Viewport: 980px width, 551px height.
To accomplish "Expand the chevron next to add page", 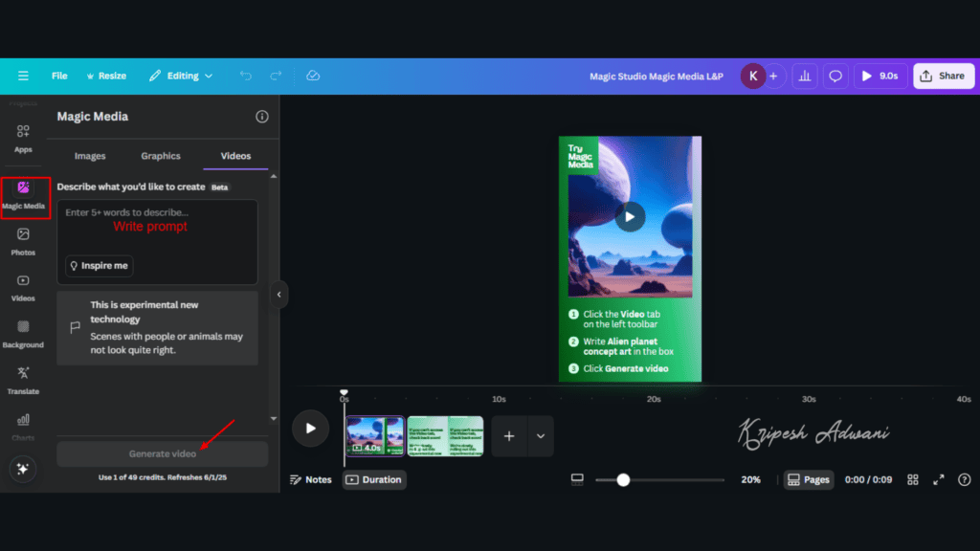I will pos(541,436).
